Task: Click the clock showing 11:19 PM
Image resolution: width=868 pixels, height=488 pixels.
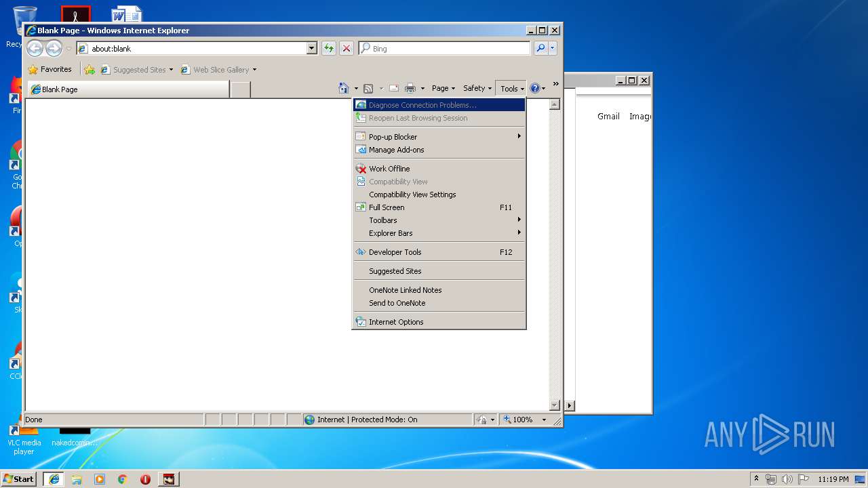Action: click(833, 479)
